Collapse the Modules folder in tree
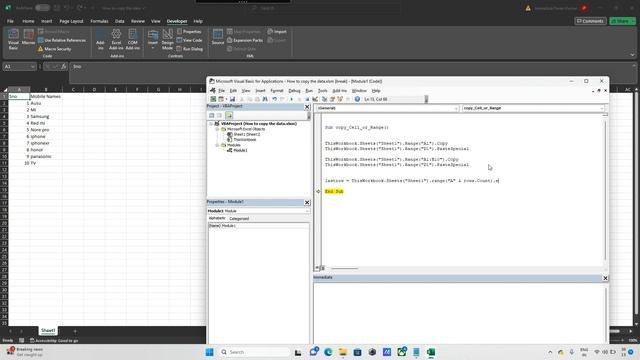 point(217,145)
